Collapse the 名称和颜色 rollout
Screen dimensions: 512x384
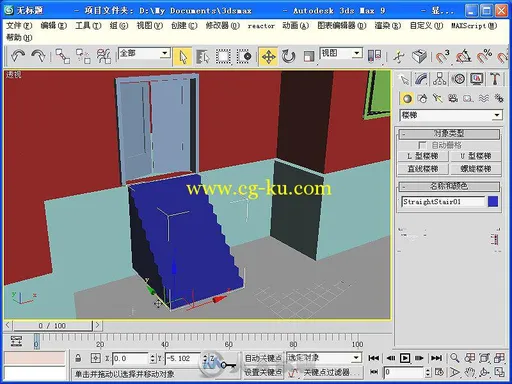tap(449, 186)
